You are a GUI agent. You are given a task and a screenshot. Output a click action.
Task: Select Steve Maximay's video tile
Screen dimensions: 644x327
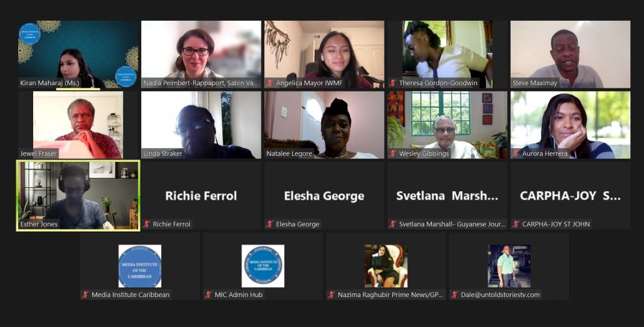click(x=570, y=54)
